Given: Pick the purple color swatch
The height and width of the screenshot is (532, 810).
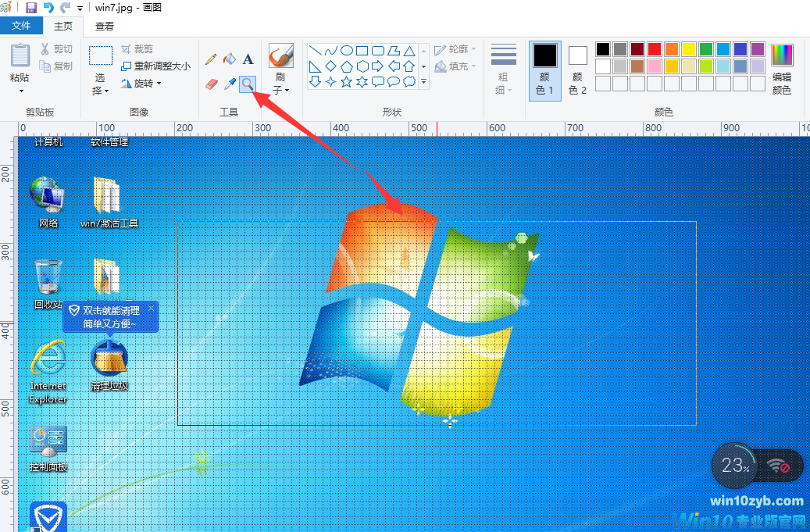Looking at the screenshot, I should (x=758, y=49).
